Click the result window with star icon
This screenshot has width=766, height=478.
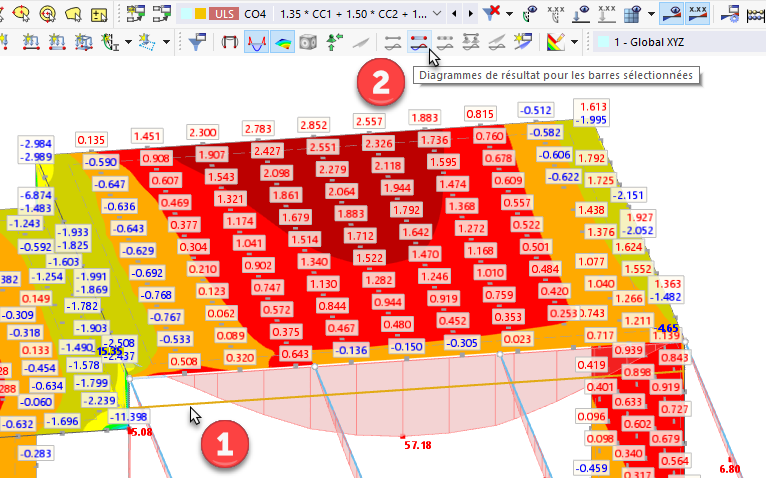pos(523,42)
